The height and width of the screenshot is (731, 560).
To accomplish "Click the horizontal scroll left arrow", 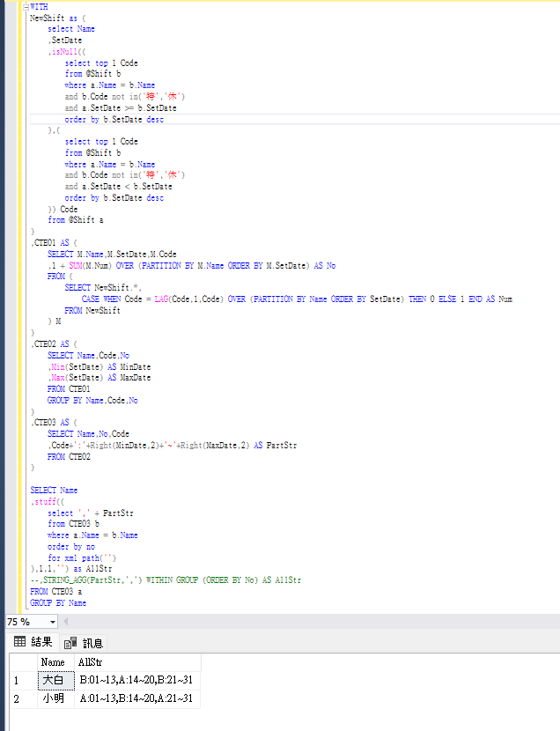I will click(x=66, y=622).
